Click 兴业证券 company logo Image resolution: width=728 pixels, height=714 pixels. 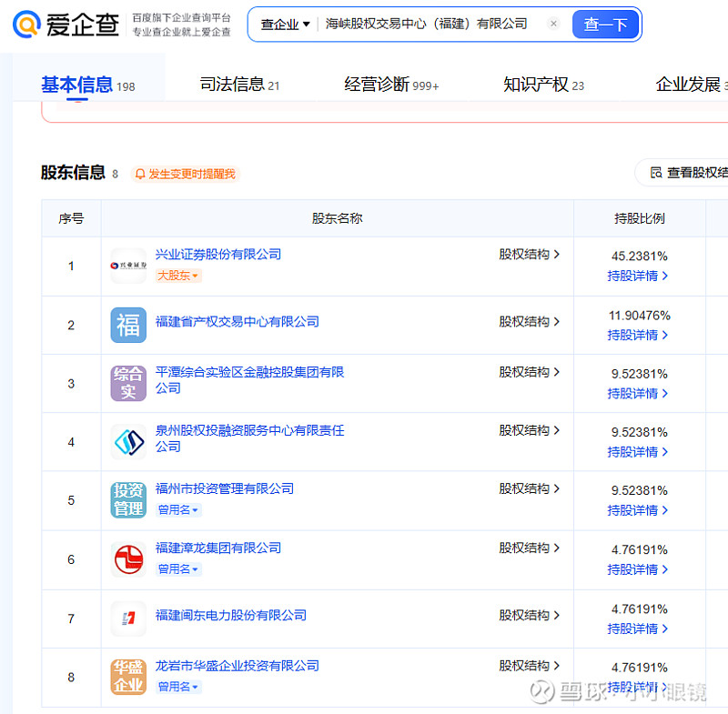[128, 266]
